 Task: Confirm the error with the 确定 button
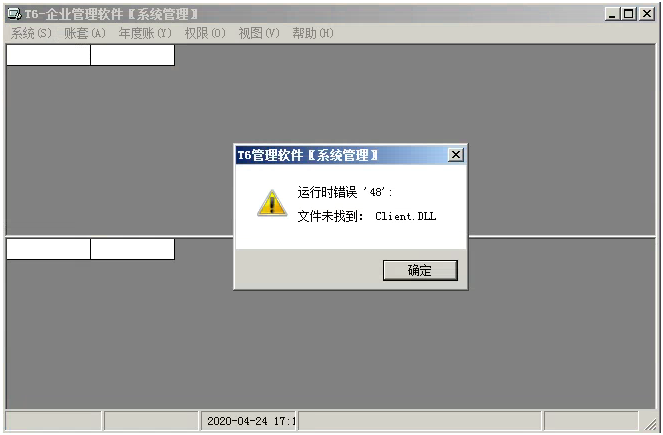coord(420,270)
